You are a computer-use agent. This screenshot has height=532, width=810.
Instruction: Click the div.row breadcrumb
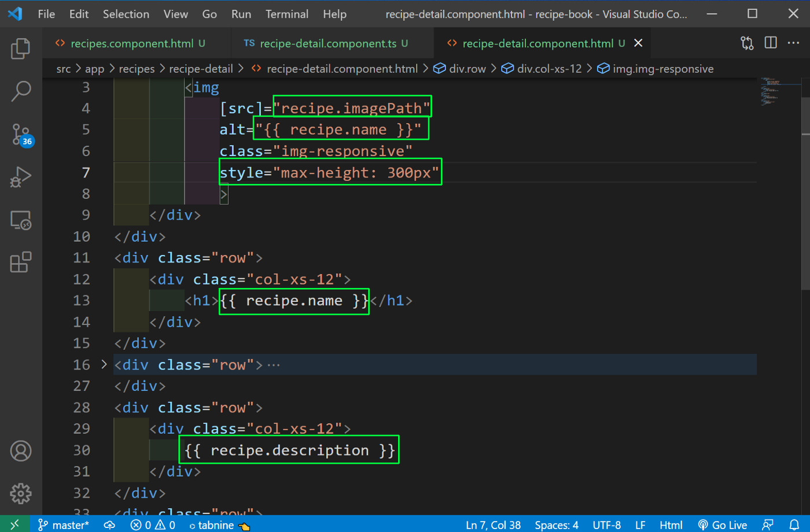point(460,69)
